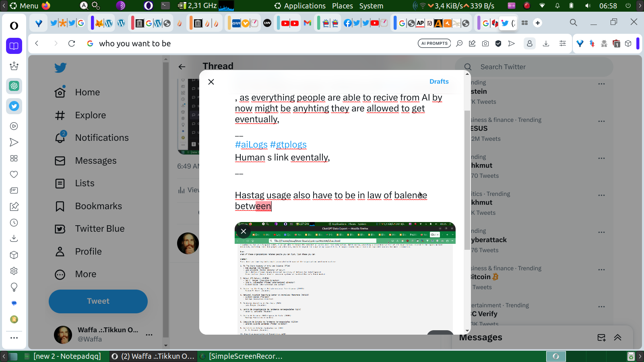Open sidebar setup three-dots at bottom

point(14,338)
